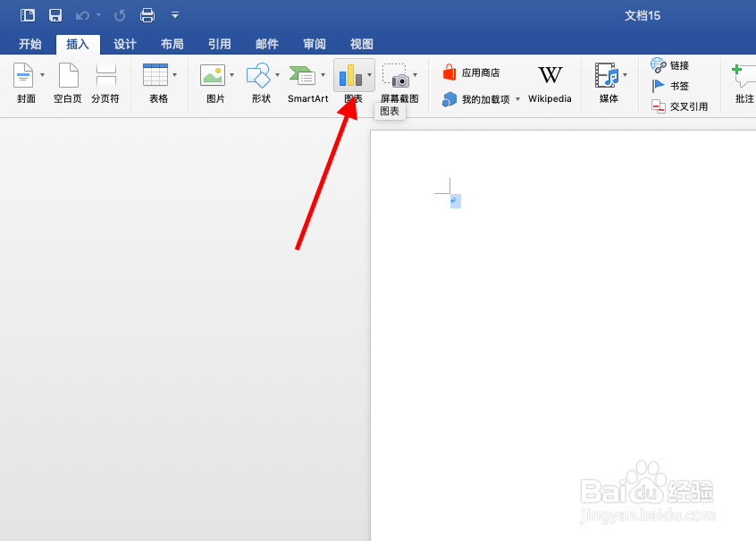Open the Wikipedia add-in
Image resolution: width=756 pixels, height=541 pixels.
point(550,84)
